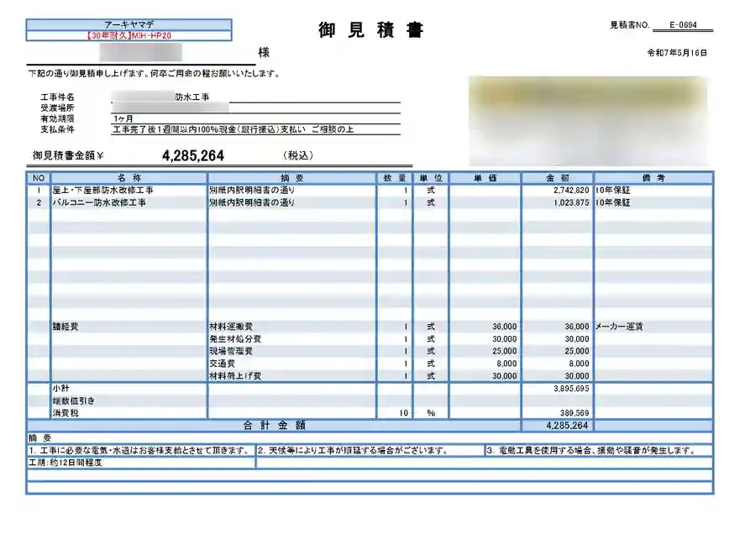Click the 数量 column header
756x534 pixels.
coord(395,178)
